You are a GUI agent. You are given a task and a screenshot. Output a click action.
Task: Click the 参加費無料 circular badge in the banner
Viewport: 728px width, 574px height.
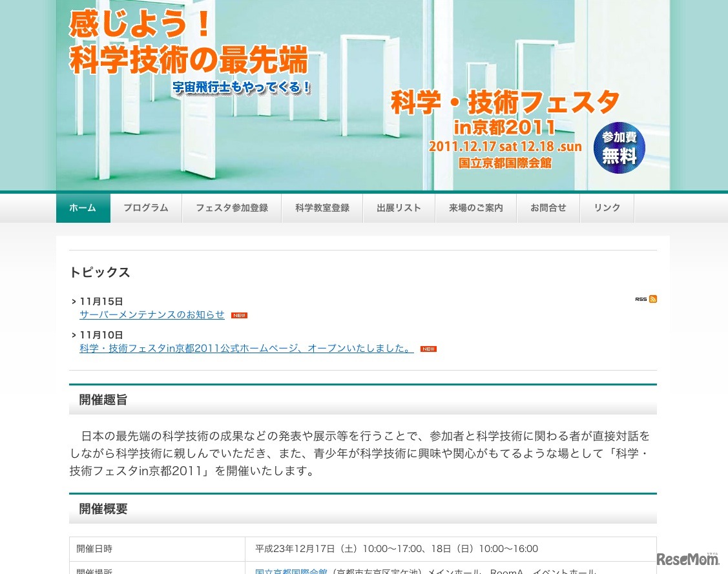click(x=619, y=148)
